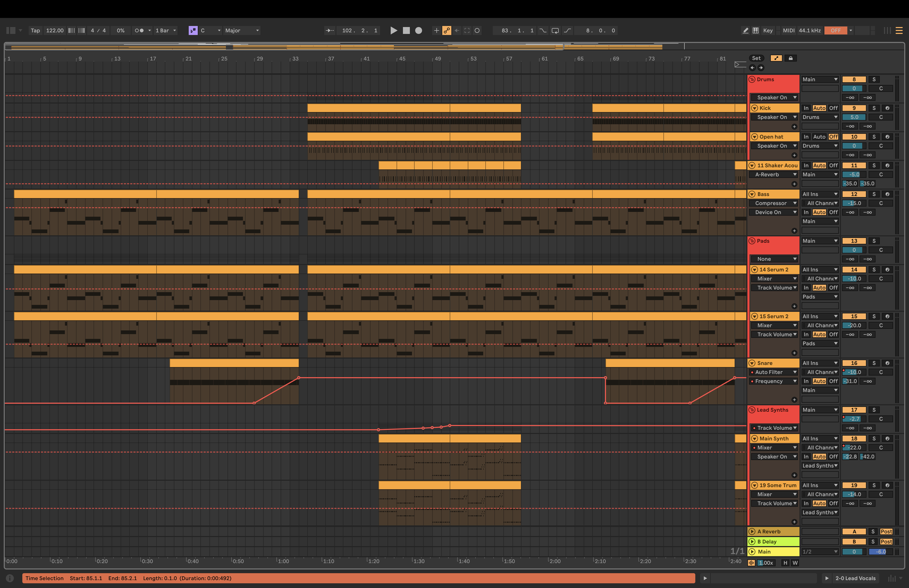Toggle the computer MIDI keyboard icon
This screenshot has height=588, width=909.
pos(756,31)
